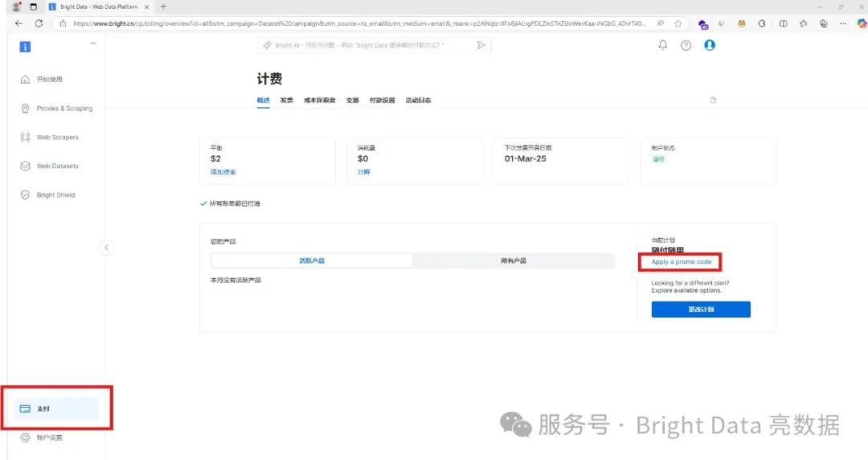Open the purple extension icon in toolbar
This screenshot has width=868, height=460.
[703, 24]
